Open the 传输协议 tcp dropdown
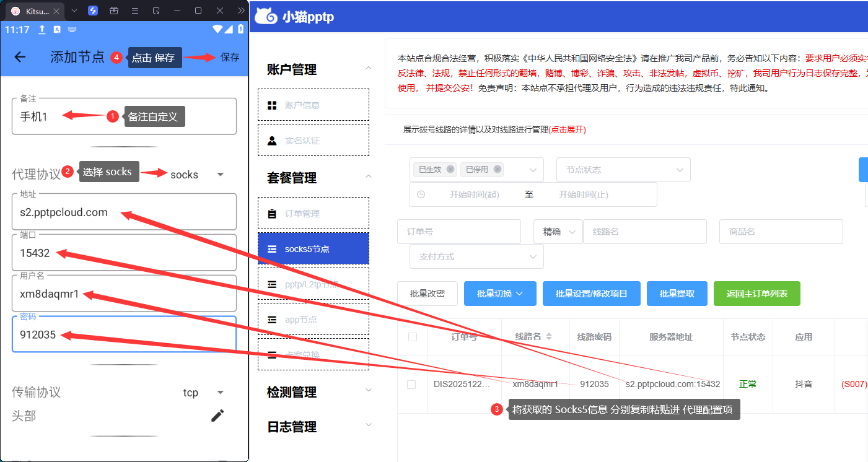This screenshot has height=462, width=868. tap(220, 393)
